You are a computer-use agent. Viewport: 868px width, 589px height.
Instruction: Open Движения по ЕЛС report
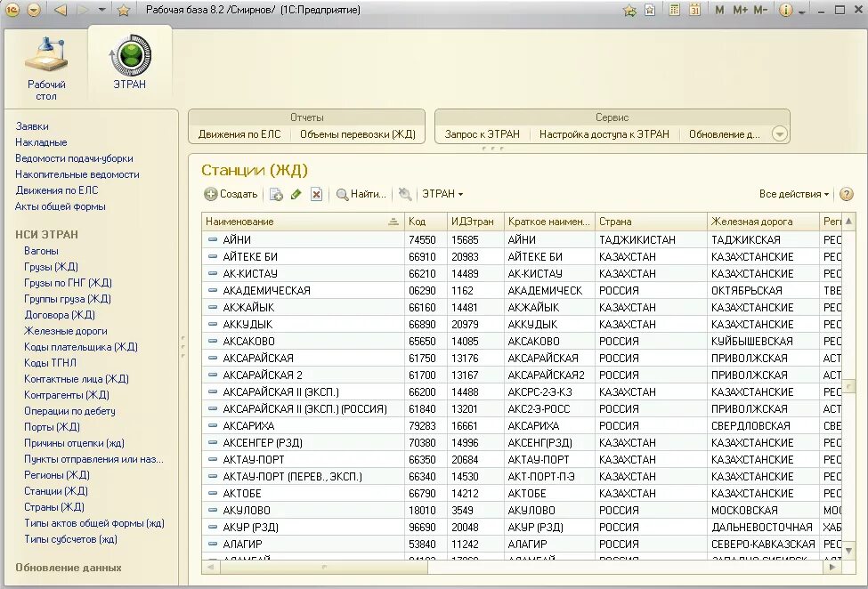point(239,134)
